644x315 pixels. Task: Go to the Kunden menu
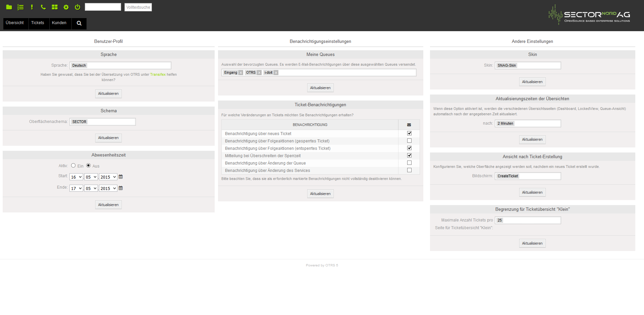[59, 23]
